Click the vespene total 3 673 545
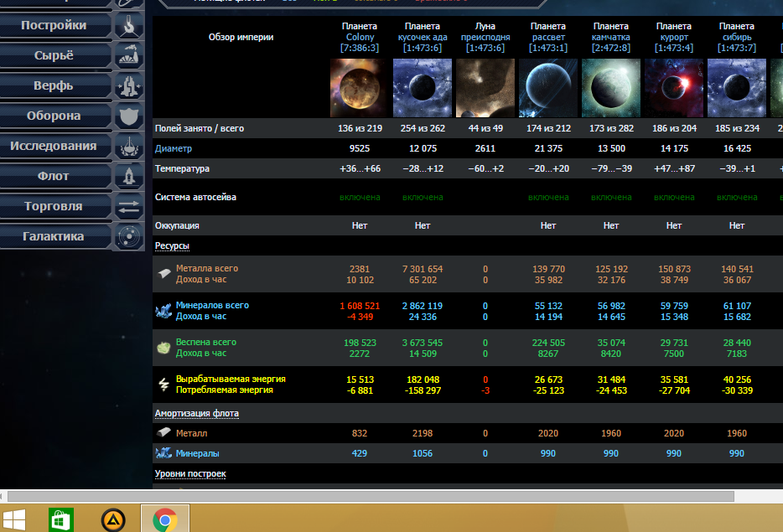783x532 pixels. tap(423, 343)
